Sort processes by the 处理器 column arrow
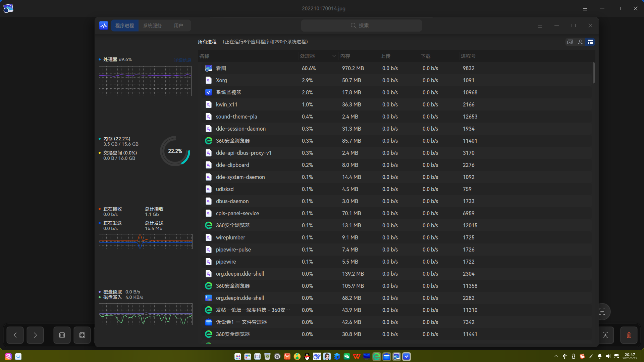Screen dimensions: 644x362 [x=334, y=56]
